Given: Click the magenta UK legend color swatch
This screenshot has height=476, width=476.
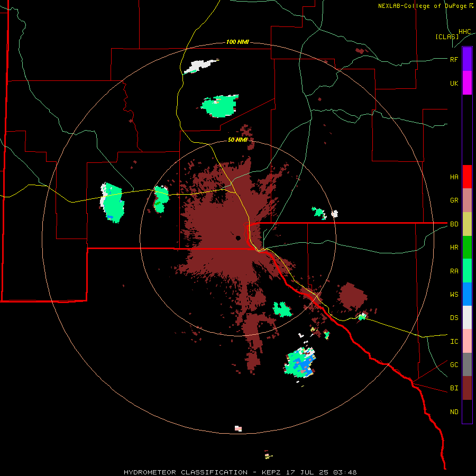Looking at the screenshot, I should point(467,83).
